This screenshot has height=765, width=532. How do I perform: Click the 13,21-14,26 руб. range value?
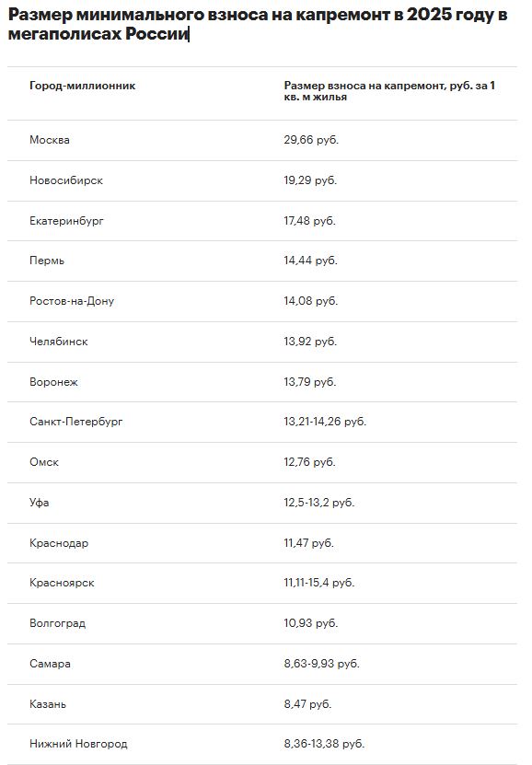(325, 422)
